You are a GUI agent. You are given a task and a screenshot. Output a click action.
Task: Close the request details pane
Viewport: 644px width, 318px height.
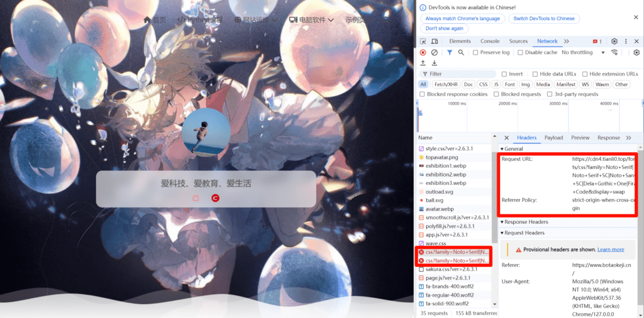pos(506,138)
